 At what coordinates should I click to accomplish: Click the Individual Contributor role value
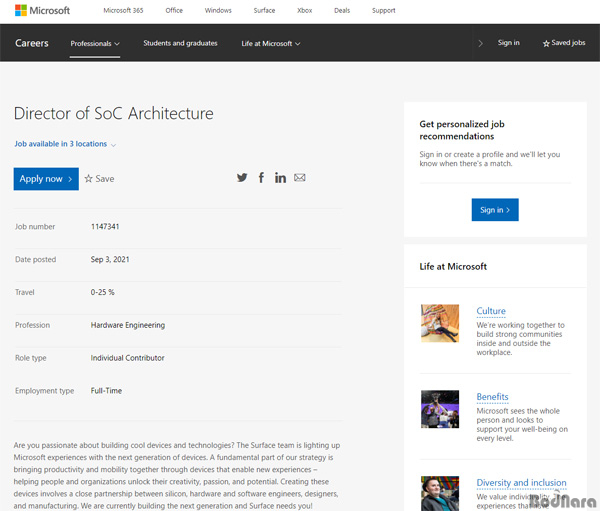coord(127,358)
